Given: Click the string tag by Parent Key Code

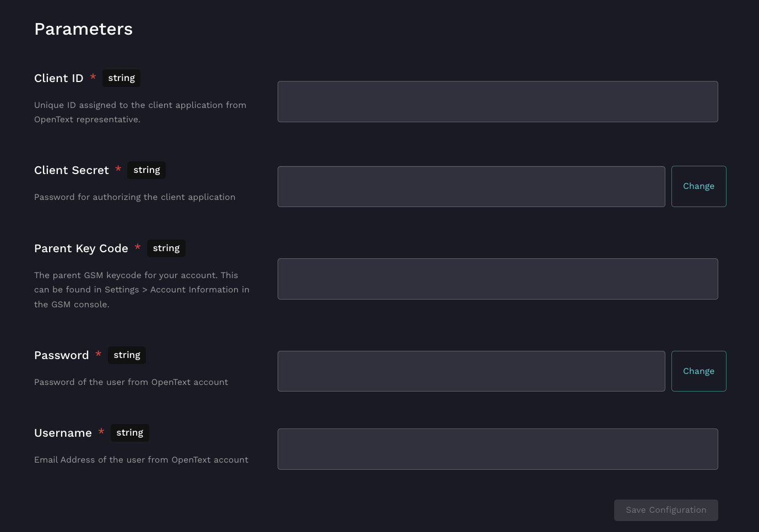Looking at the screenshot, I should point(166,248).
